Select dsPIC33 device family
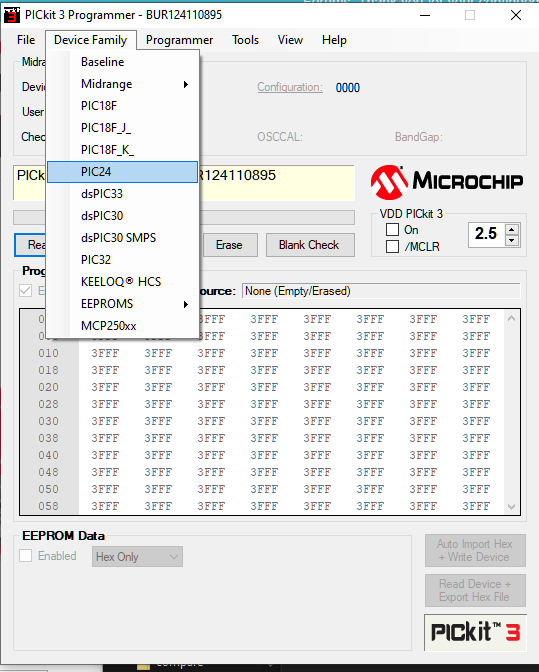This screenshot has height=672, width=539. (123, 194)
